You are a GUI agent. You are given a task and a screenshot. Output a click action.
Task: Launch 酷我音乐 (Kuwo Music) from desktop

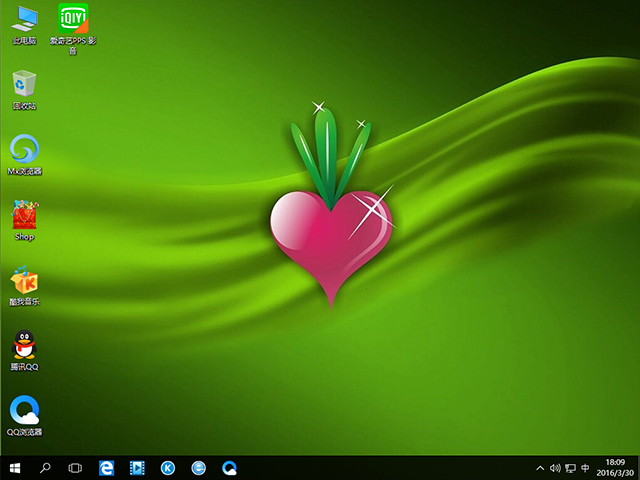pyautogui.click(x=25, y=283)
